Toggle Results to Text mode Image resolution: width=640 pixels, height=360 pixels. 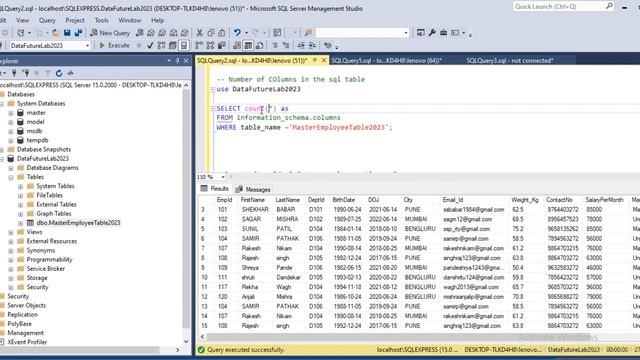[x=237, y=45]
